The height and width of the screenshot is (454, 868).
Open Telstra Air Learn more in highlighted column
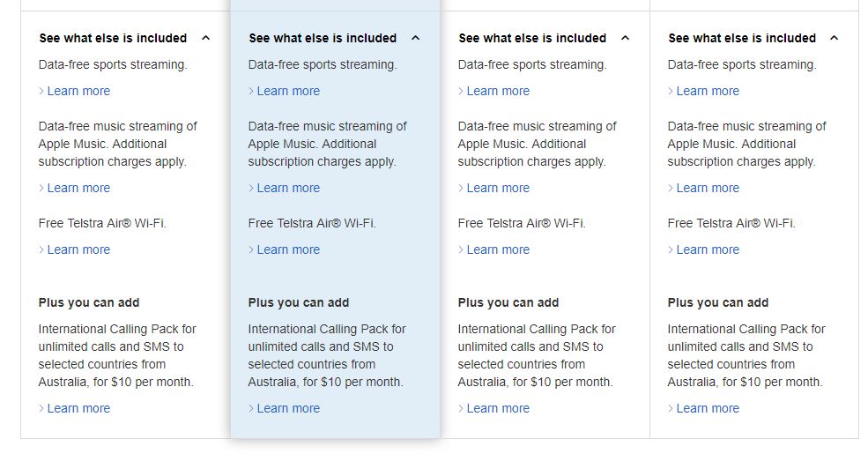[285, 249]
